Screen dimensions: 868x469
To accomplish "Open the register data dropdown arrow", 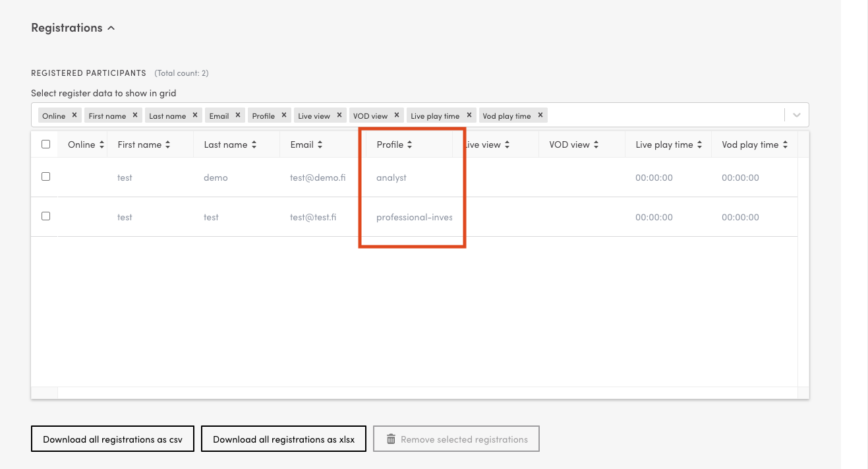I will (x=797, y=115).
